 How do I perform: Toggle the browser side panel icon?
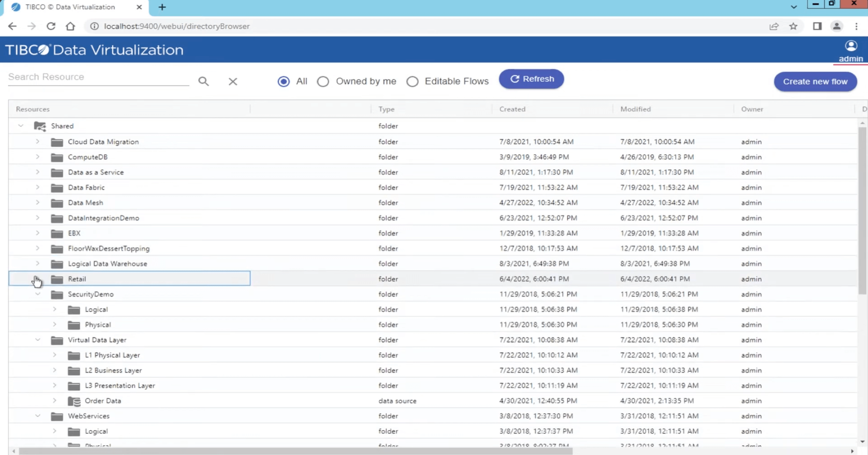[x=817, y=26]
